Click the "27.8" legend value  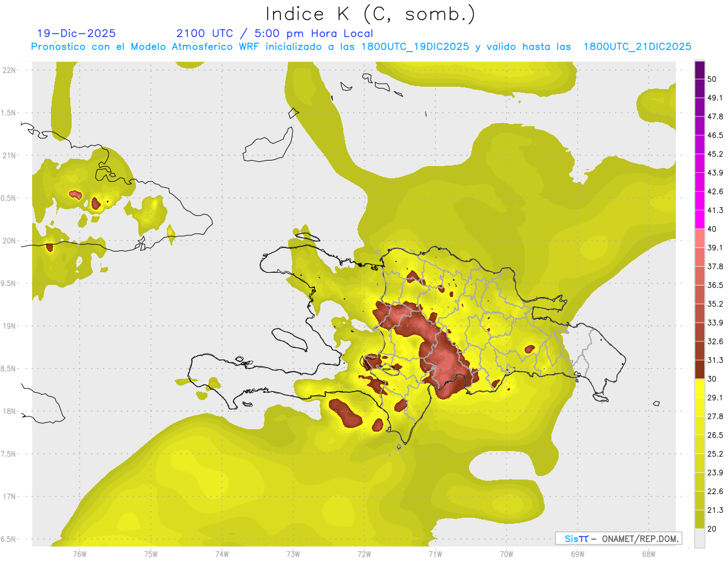(x=715, y=416)
